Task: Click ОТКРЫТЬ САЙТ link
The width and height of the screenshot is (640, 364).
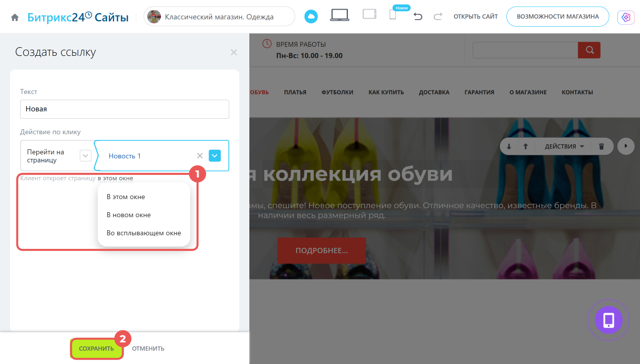Action: 476,17
